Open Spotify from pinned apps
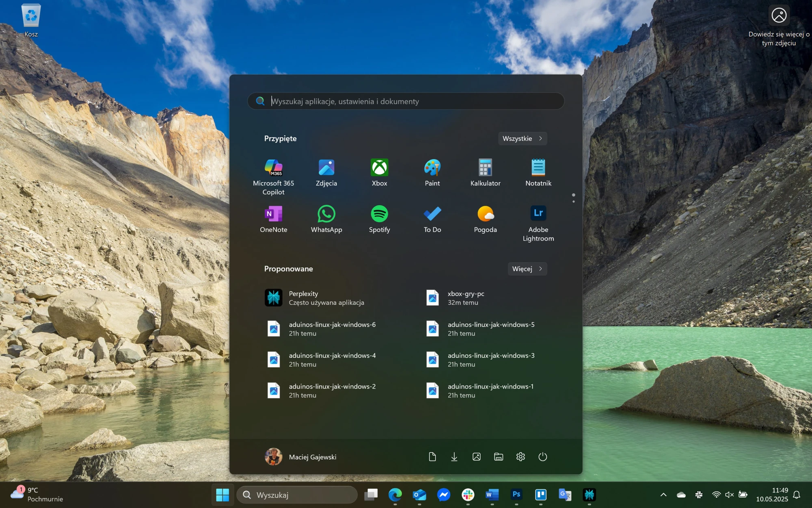The image size is (812, 508). pos(379,219)
